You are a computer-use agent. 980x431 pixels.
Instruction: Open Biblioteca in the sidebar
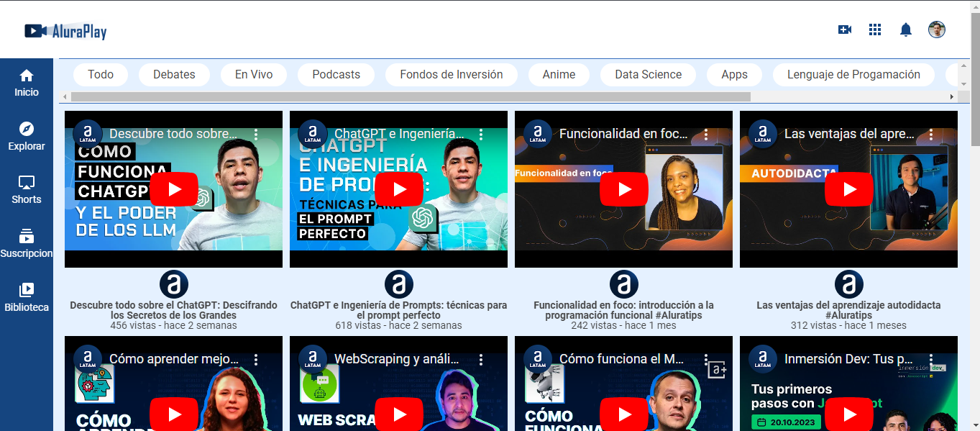pos(27,298)
